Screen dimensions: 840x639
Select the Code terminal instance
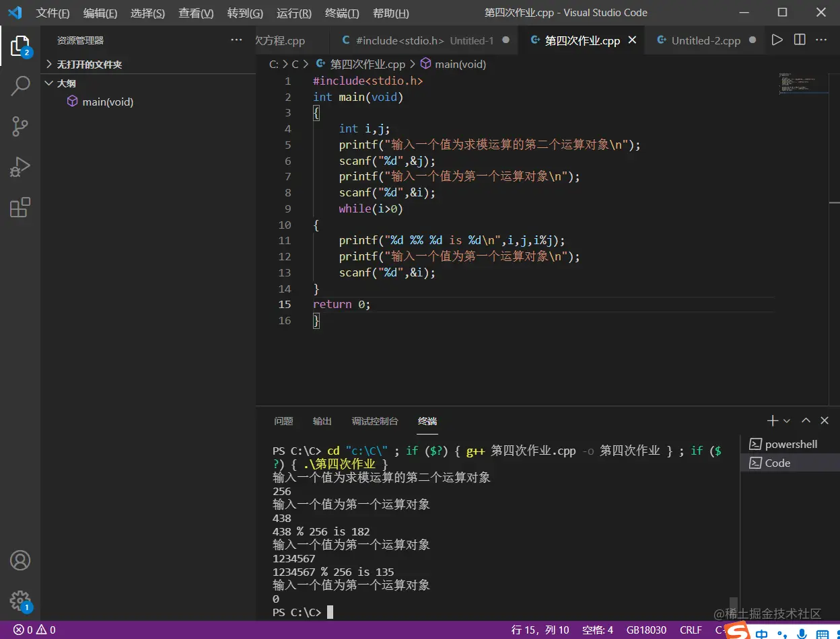tap(790, 463)
